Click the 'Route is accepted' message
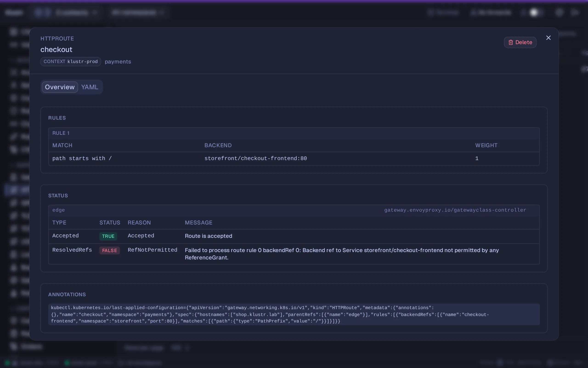 pos(209,236)
